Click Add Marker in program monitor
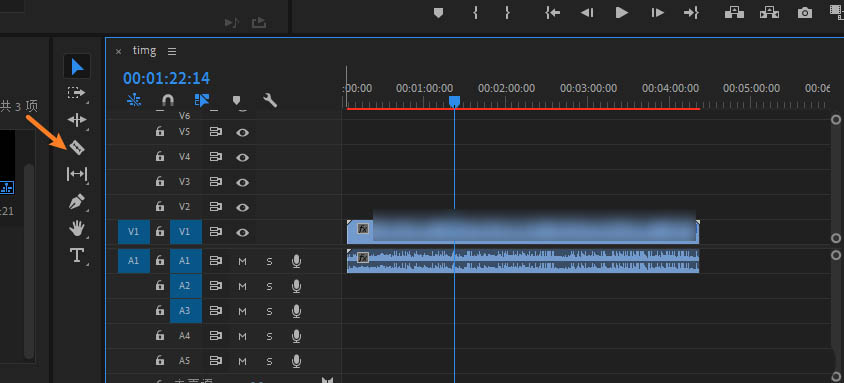The image size is (844, 383). (439, 12)
